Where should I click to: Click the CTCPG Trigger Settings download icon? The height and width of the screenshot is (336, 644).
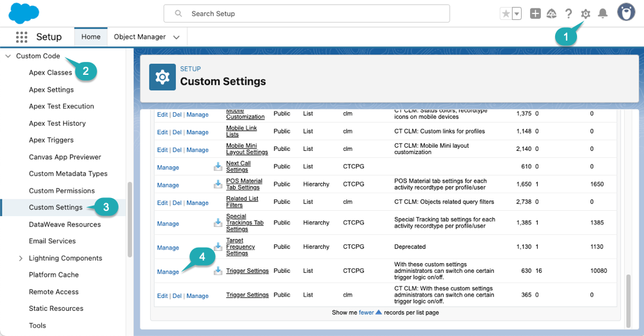218,271
